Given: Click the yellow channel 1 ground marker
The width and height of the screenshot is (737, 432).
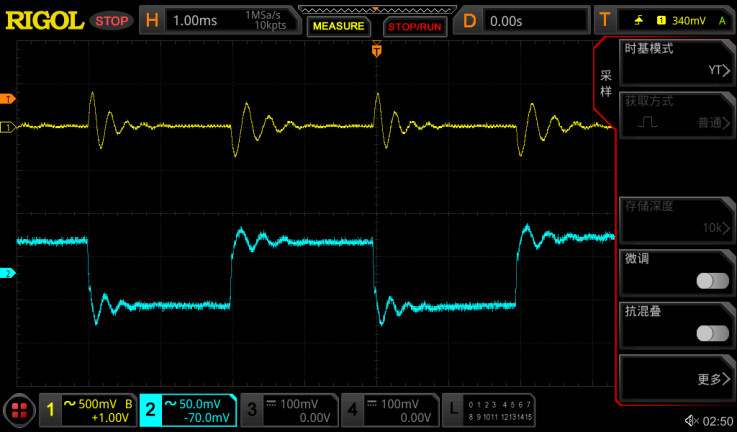Looking at the screenshot, I should point(8,127).
